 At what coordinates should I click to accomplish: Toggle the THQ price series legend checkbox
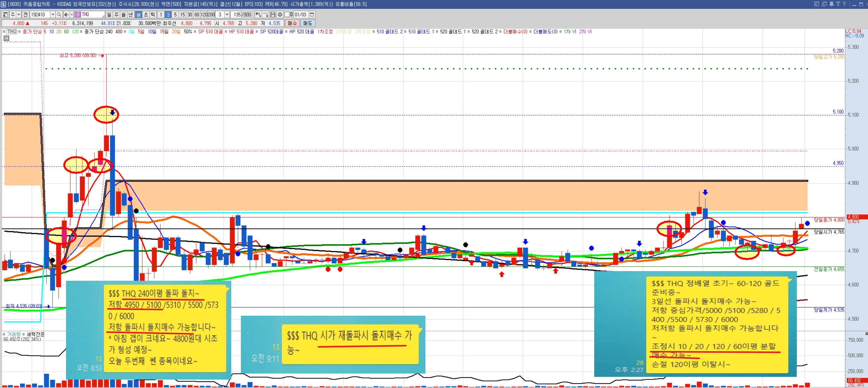pos(4,32)
